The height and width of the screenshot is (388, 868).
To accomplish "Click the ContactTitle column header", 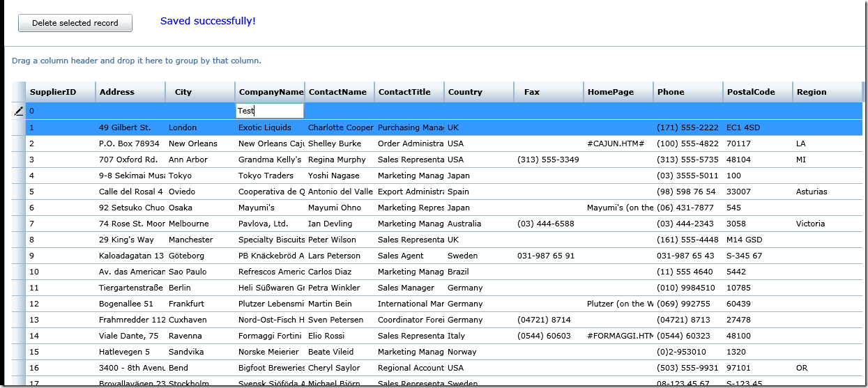I will [x=409, y=92].
